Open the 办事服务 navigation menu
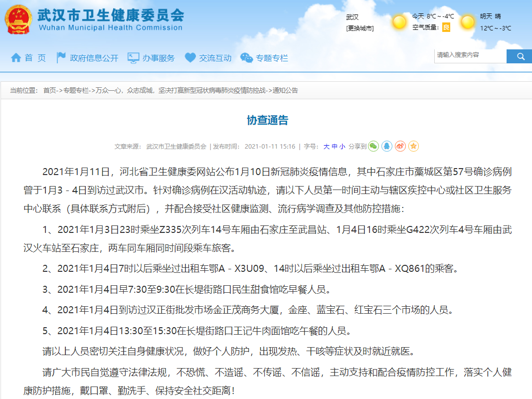 tap(152, 58)
